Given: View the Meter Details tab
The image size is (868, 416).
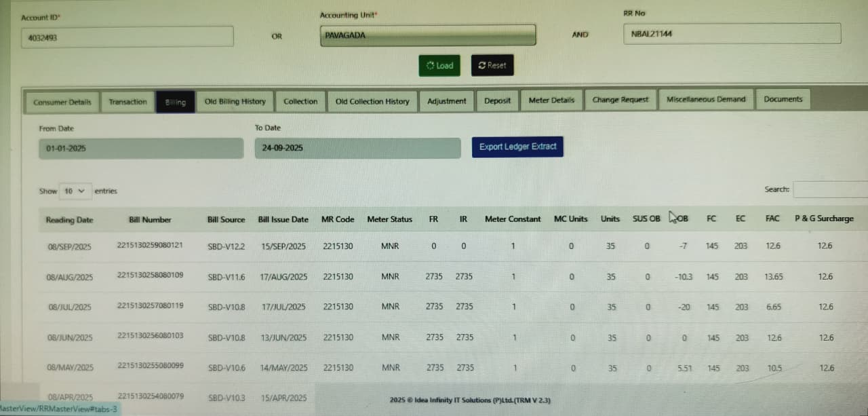Looking at the screenshot, I should pyautogui.click(x=551, y=100).
